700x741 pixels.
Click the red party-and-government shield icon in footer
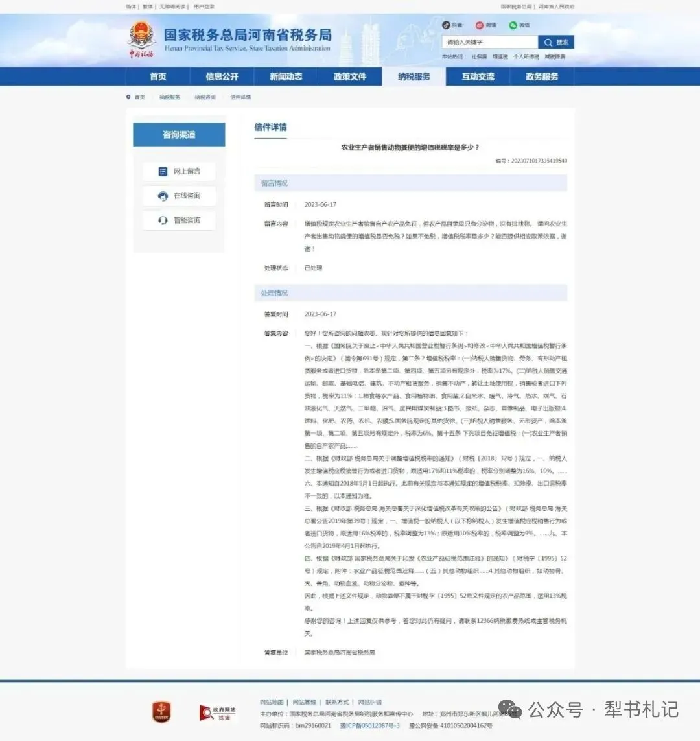[161, 712]
